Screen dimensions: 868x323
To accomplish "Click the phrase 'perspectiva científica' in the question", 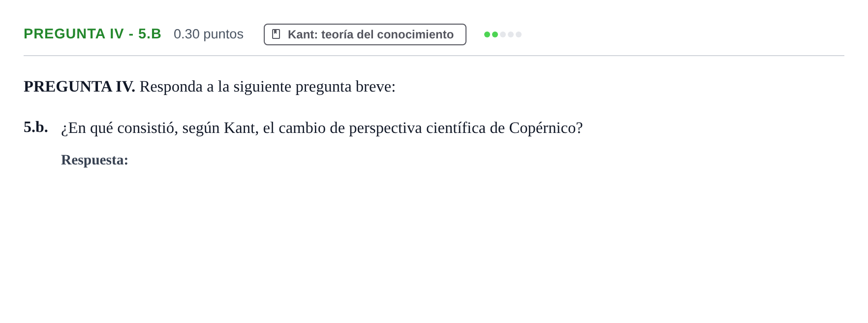I will pos(417,128).
